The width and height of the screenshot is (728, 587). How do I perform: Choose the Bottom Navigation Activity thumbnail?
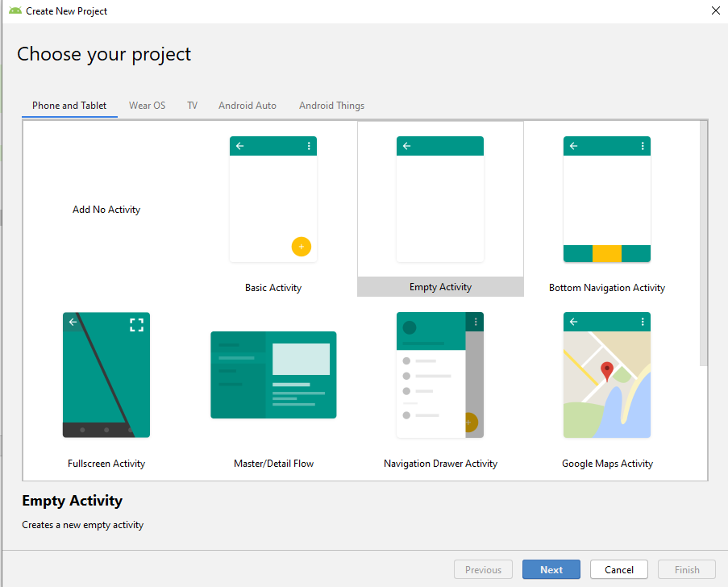tap(607, 199)
